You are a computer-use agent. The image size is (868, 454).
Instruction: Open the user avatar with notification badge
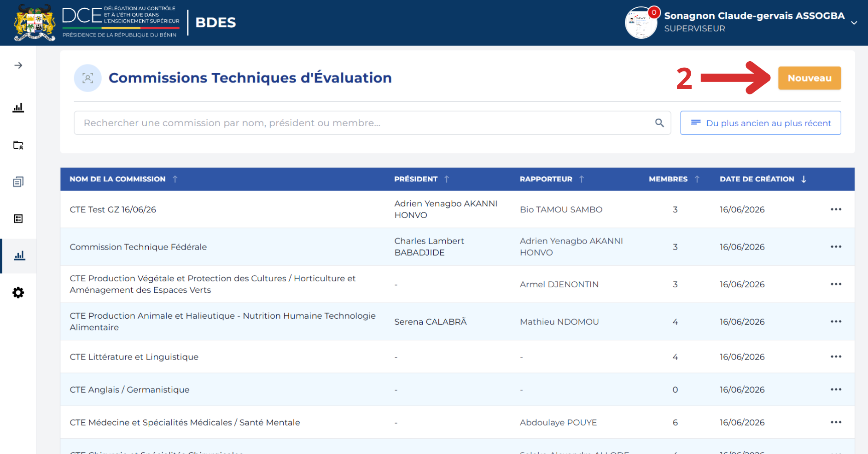click(x=641, y=23)
